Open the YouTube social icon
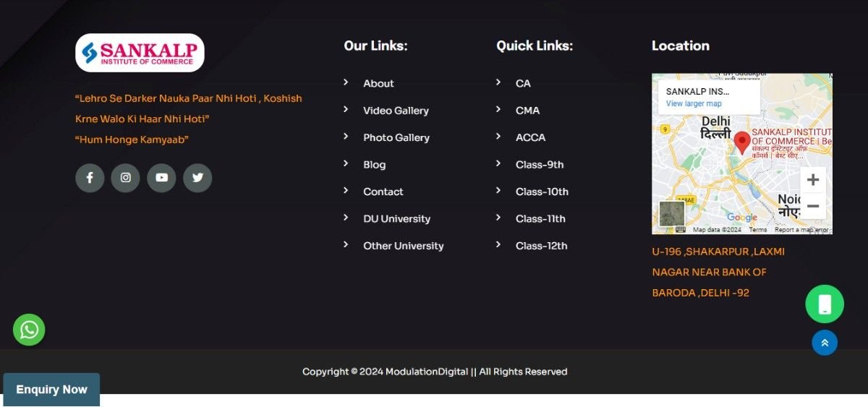The image size is (868, 407). click(x=161, y=178)
